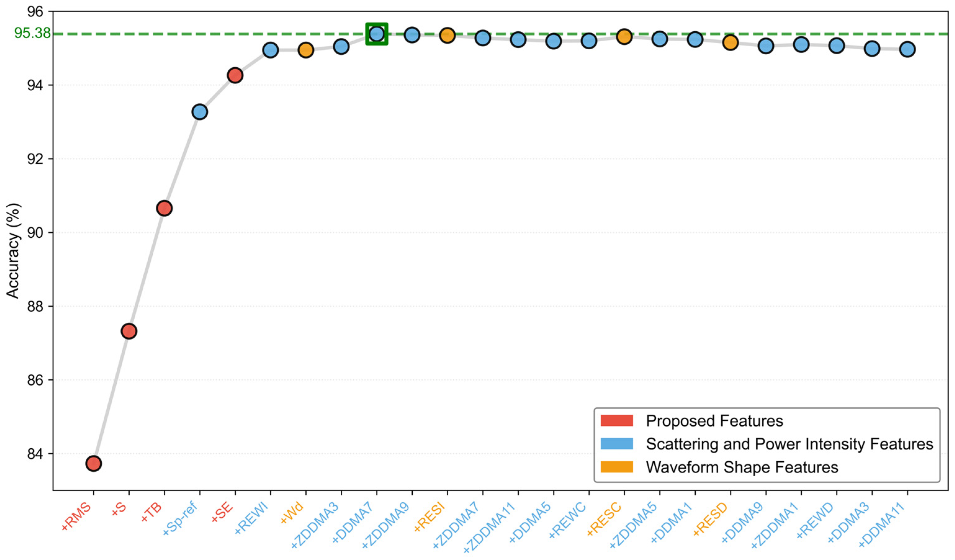955x560 pixels.
Task: Select the highlighted +DDMA7 peak point
Action: click(x=377, y=34)
